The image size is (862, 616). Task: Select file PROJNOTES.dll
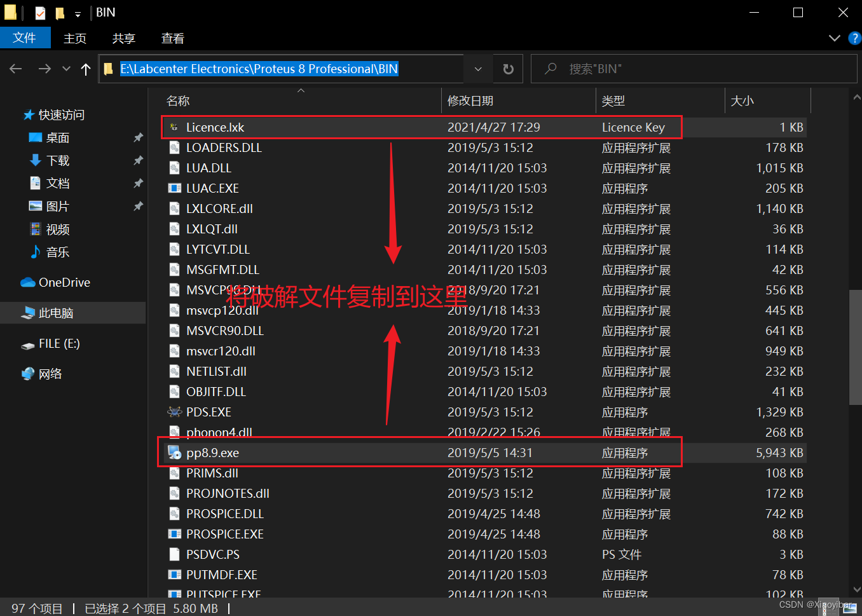[x=228, y=493]
